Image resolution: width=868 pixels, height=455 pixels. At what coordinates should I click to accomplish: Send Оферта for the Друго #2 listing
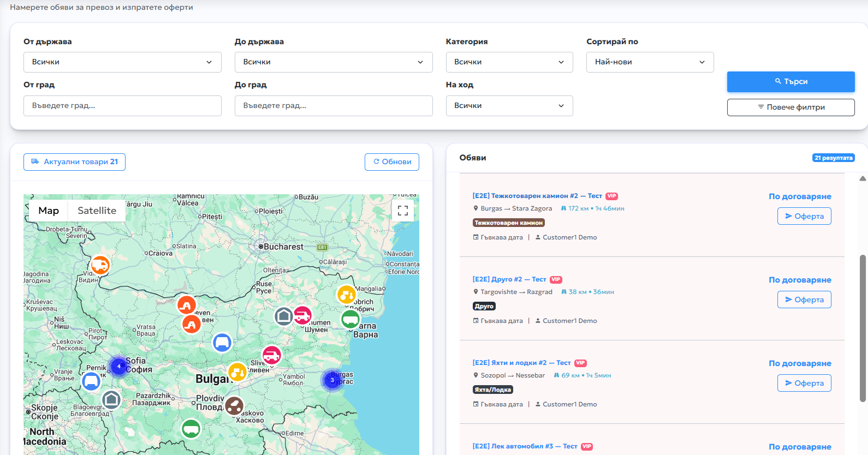[x=804, y=300]
